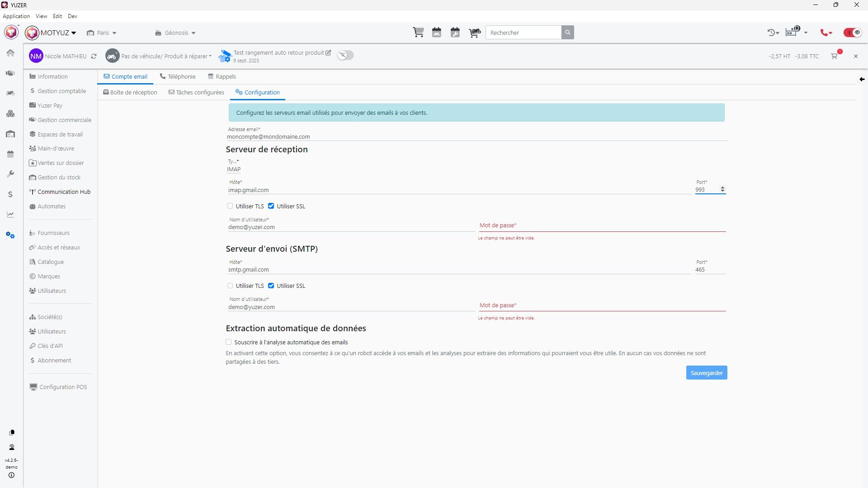Screen dimensions: 868x488
Task: Enable Utiliser TLS for reception server
Action: (230, 206)
